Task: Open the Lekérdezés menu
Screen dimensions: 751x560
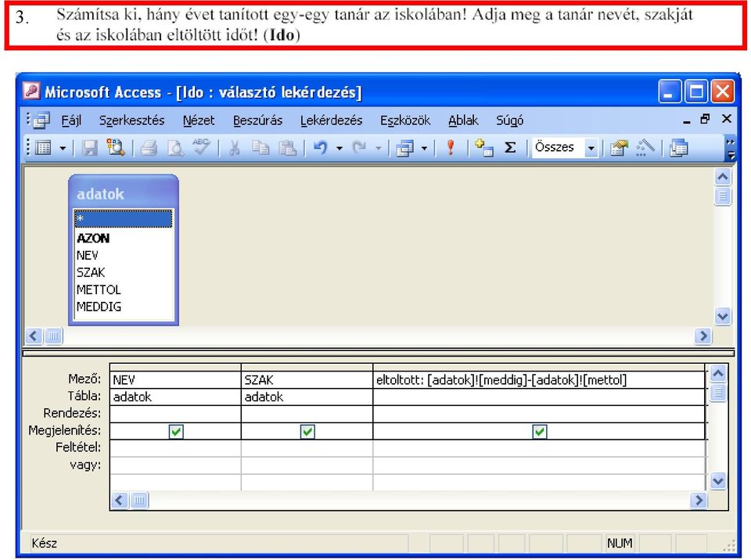Action: click(x=332, y=120)
